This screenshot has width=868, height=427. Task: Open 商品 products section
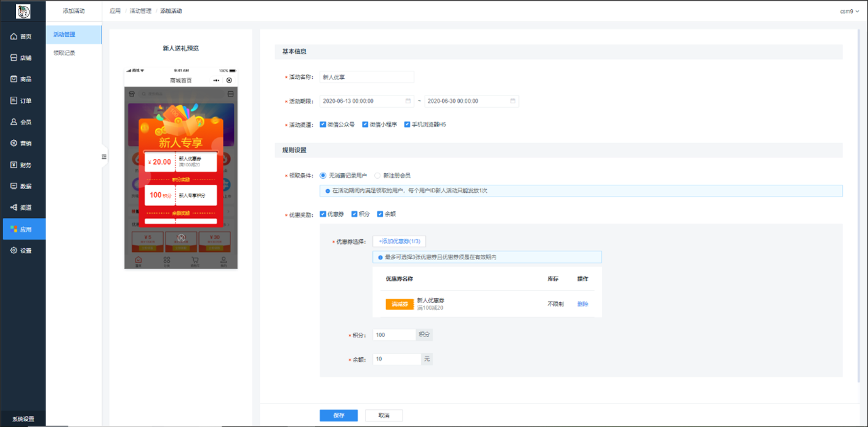(22, 79)
